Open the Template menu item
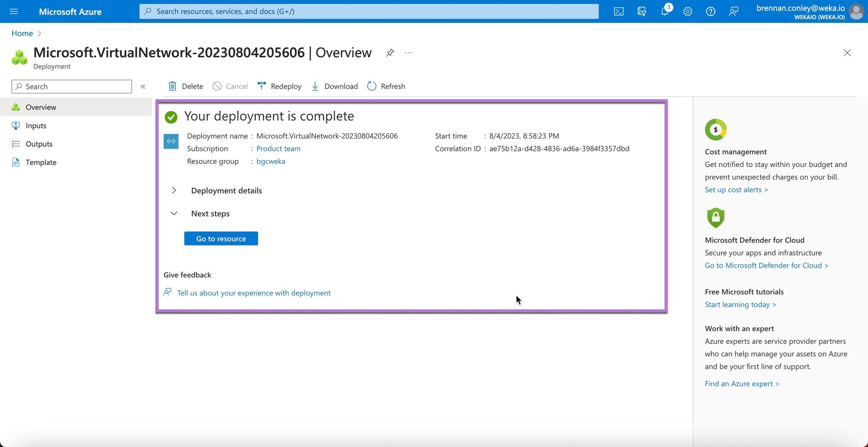 (x=41, y=162)
